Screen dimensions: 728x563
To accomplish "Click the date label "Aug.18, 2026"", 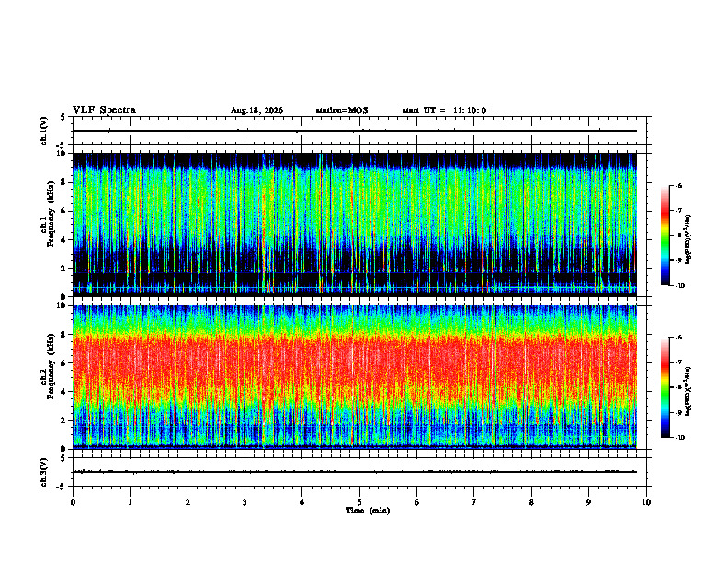I will [x=256, y=110].
